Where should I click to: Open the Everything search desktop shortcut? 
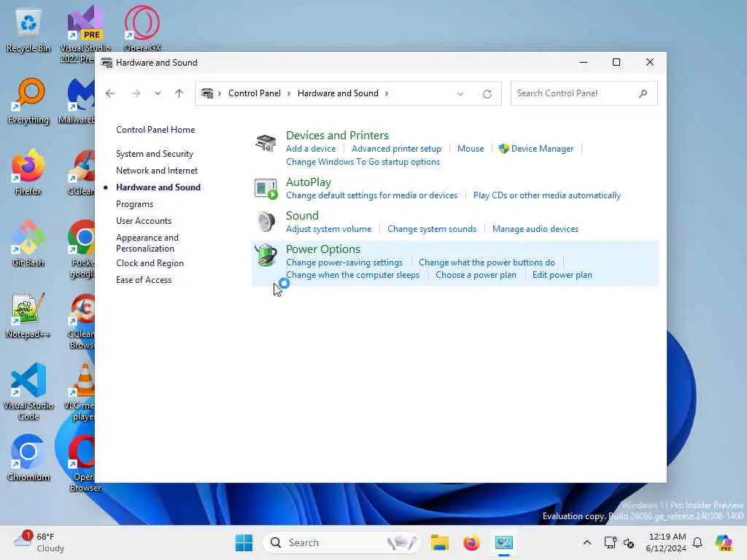click(28, 101)
